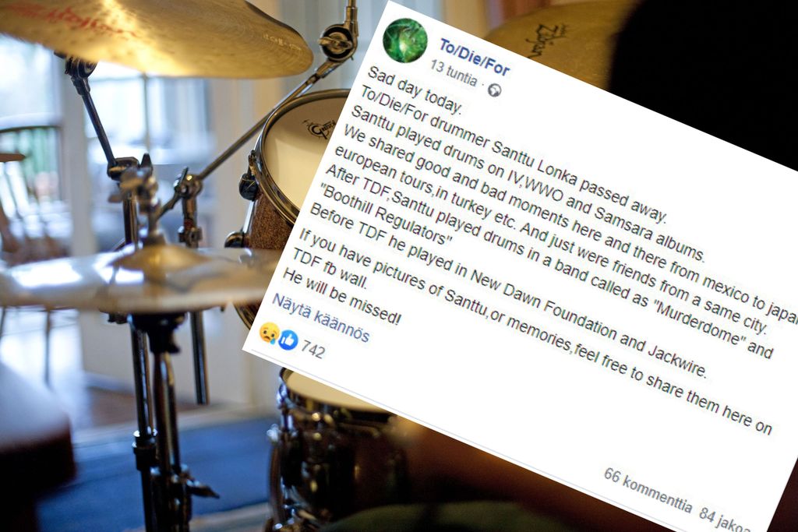Click the sad crying reaction emoji

point(269,333)
